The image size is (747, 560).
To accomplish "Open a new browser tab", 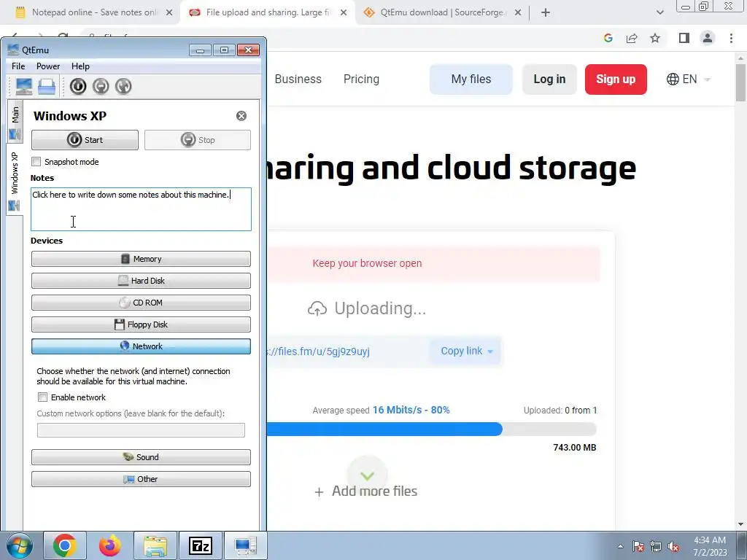I will point(546,13).
